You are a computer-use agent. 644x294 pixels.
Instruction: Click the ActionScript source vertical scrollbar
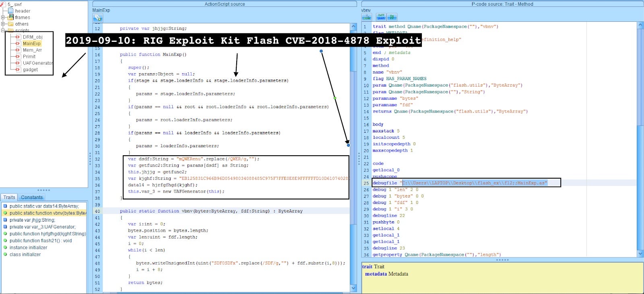353,121
